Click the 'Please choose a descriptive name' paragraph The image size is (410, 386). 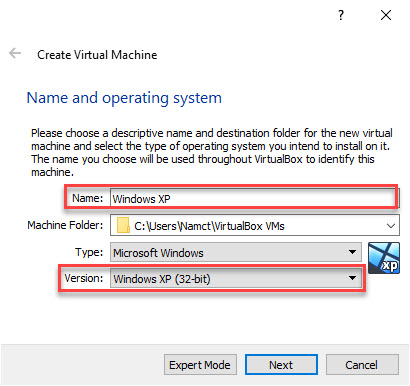(x=212, y=152)
